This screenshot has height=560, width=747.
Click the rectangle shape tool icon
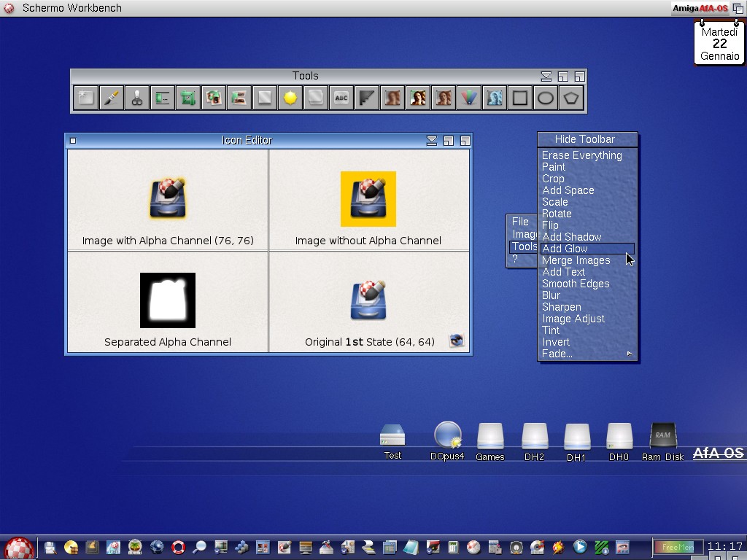(x=520, y=98)
